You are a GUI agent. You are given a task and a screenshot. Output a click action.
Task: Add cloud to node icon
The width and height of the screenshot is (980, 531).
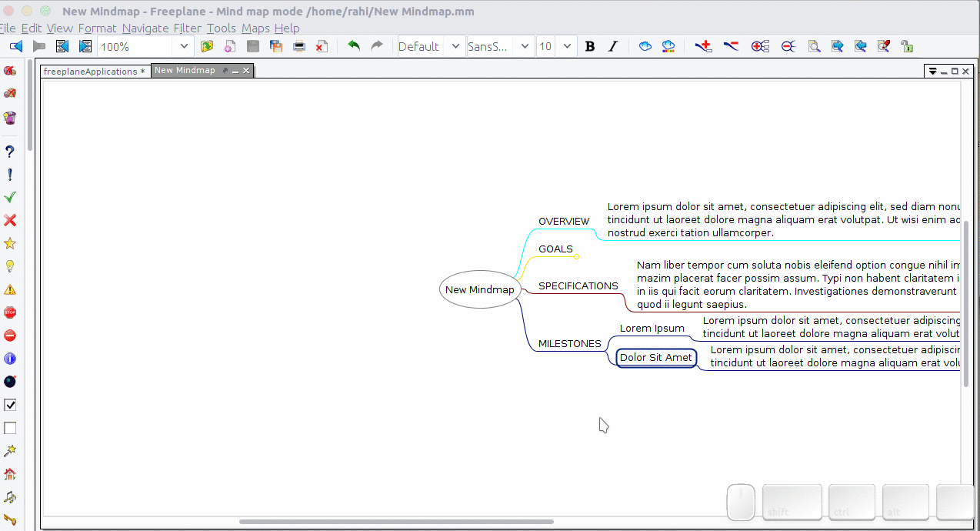coord(645,46)
